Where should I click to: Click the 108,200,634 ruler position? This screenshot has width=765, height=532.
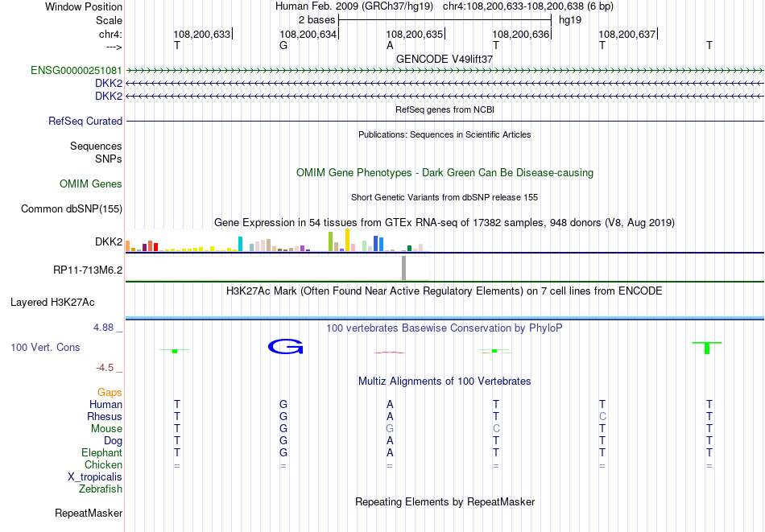tap(308, 34)
